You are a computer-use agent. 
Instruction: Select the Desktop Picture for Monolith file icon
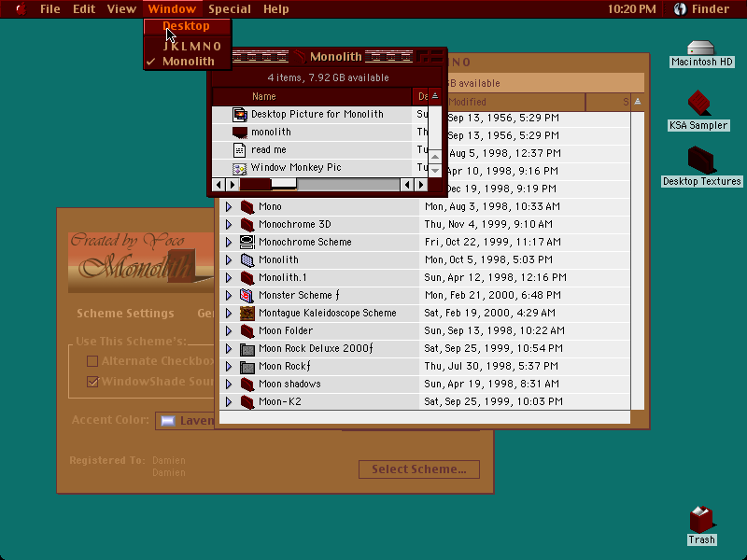239,114
